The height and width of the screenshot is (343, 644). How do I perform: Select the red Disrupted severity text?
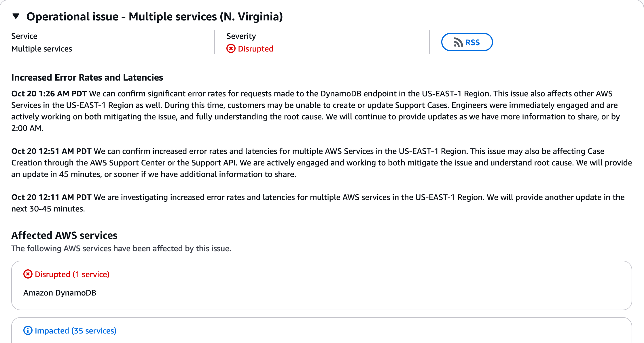[x=255, y=49]
